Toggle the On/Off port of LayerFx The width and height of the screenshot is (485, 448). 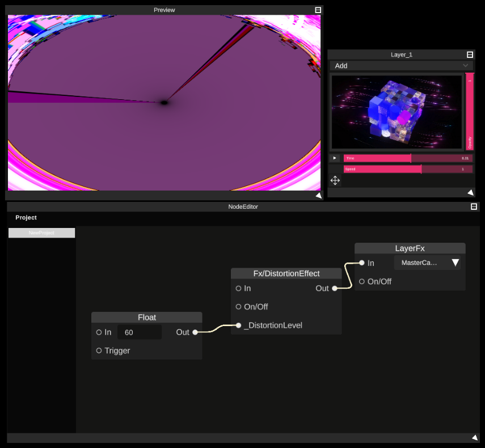361,281
